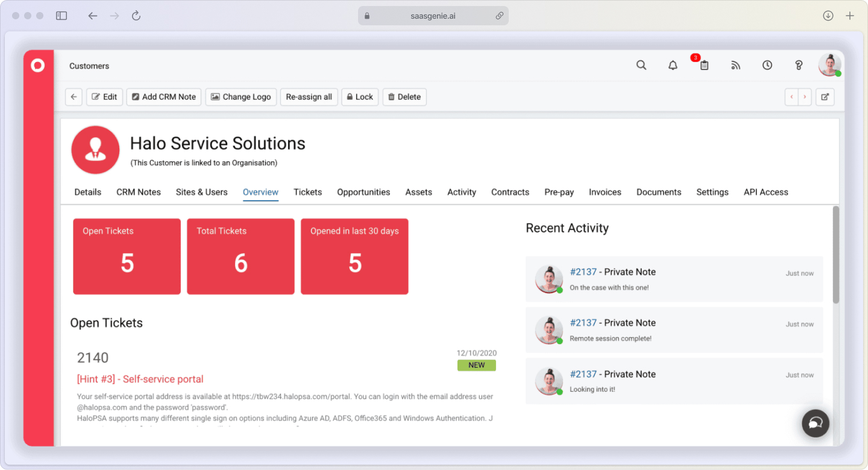Click Opened in last 30 days card
This screenshot has height=470, width=868.
(x=355, y=257)
